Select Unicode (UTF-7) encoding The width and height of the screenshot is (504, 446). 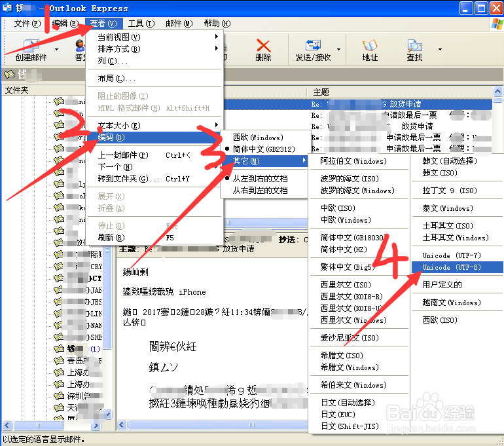(x=457, y=255)
